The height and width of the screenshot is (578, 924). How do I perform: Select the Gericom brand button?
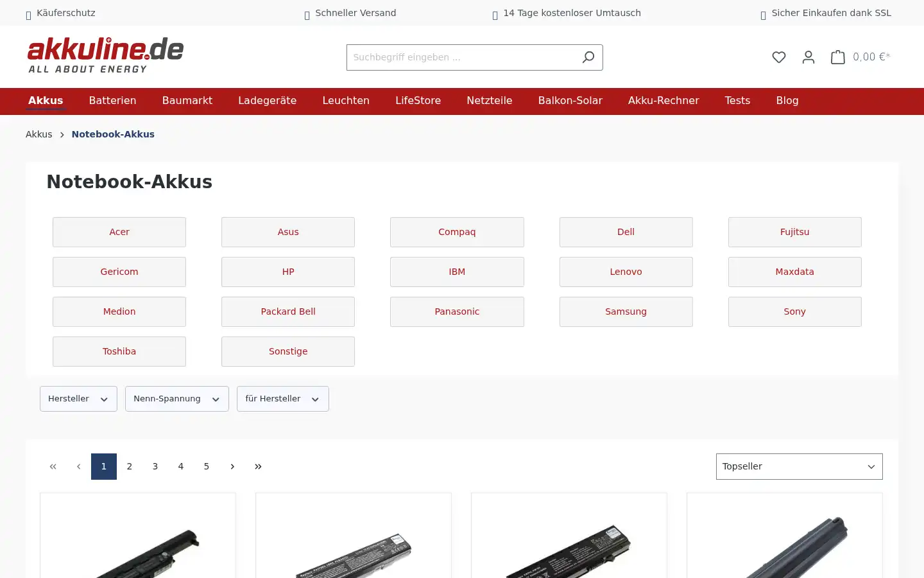pos(119,272)
